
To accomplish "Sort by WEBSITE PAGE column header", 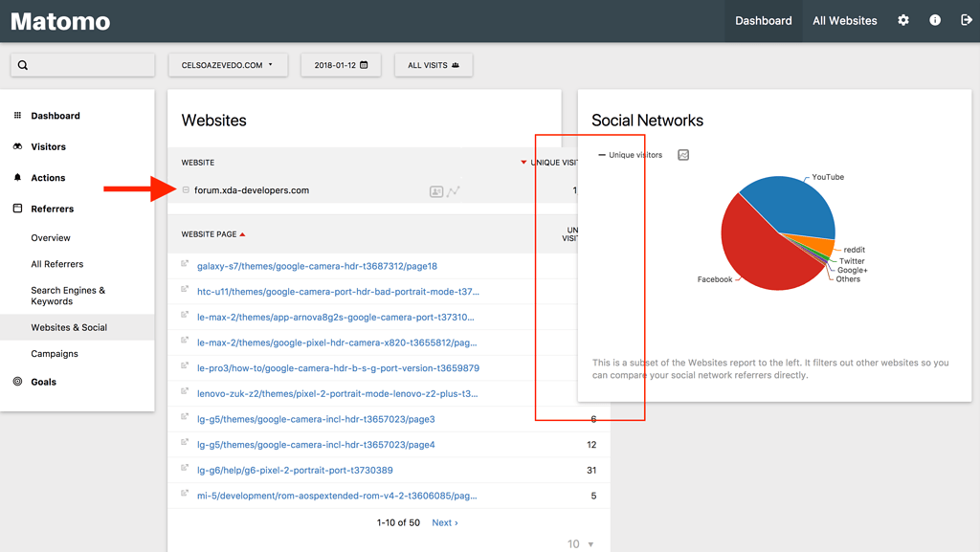I will 213,234.
